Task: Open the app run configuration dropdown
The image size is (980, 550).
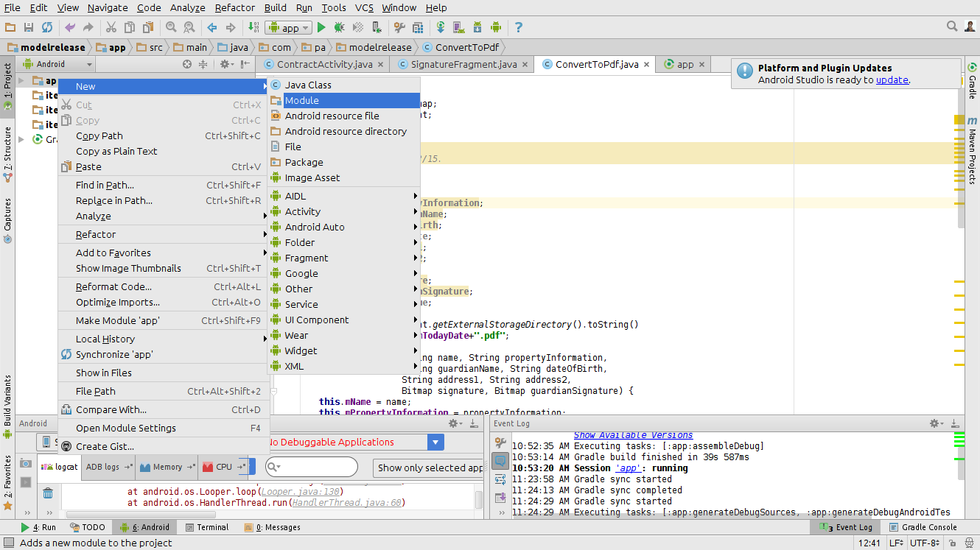Action: 289,27
